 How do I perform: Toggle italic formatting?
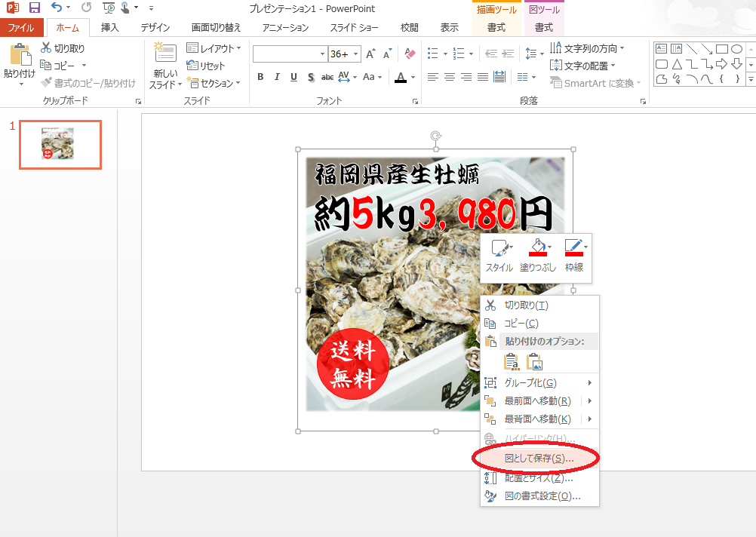278,77
